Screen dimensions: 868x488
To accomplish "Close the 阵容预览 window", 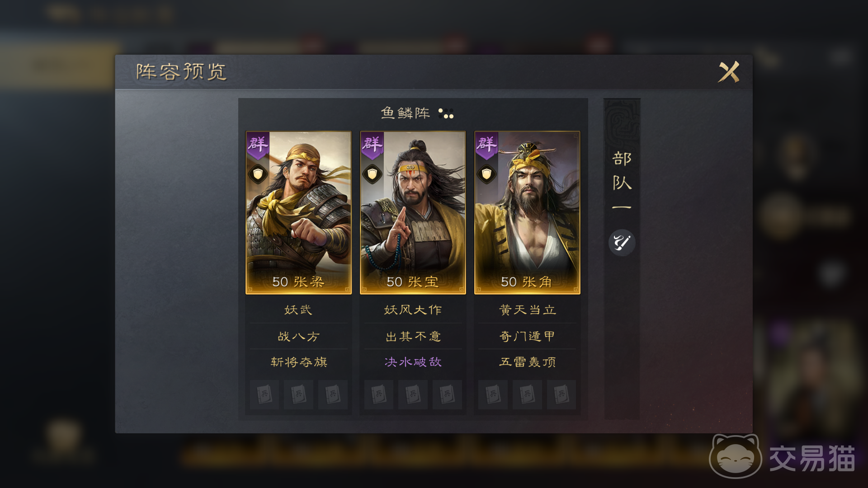I will coord(729,72).
